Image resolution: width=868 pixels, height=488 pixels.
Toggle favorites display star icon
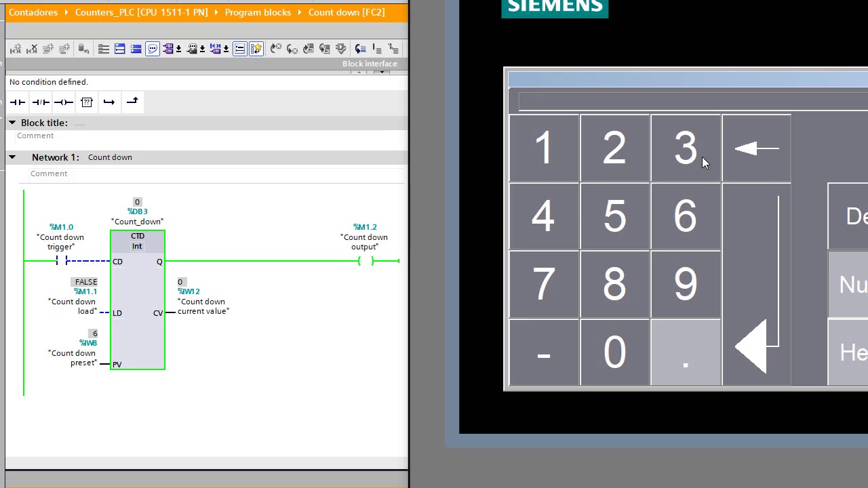pyautogui.click(x=256, y=49)
